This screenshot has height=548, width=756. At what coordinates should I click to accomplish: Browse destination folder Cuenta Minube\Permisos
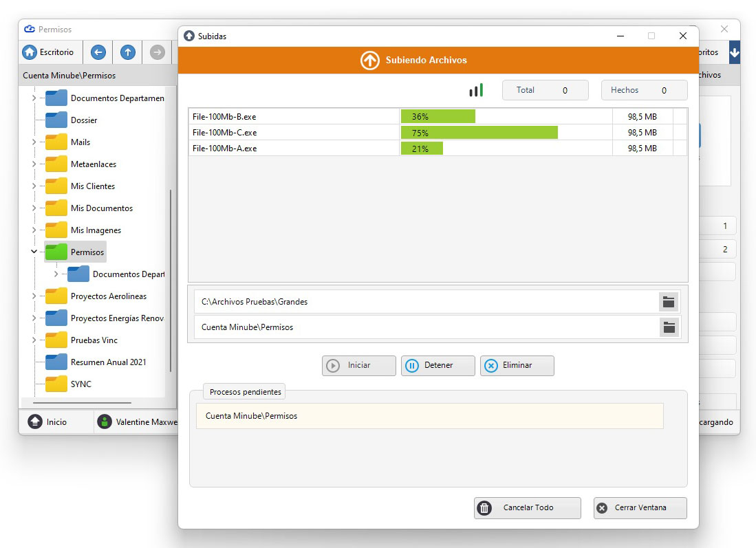(669, 327)
